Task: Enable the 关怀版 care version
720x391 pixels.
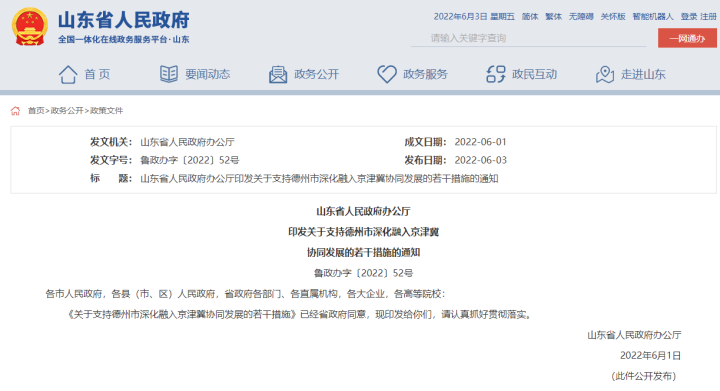Action: tap(613, 17)
